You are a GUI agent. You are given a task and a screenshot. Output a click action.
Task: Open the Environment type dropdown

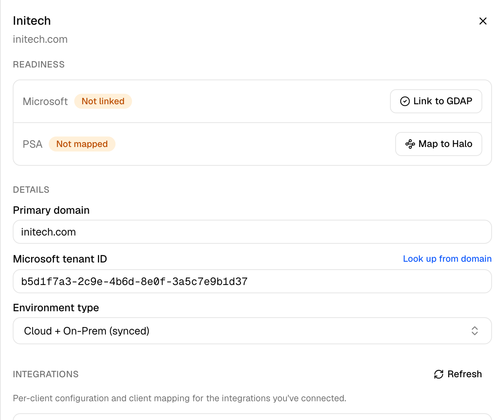coord(252,331)
